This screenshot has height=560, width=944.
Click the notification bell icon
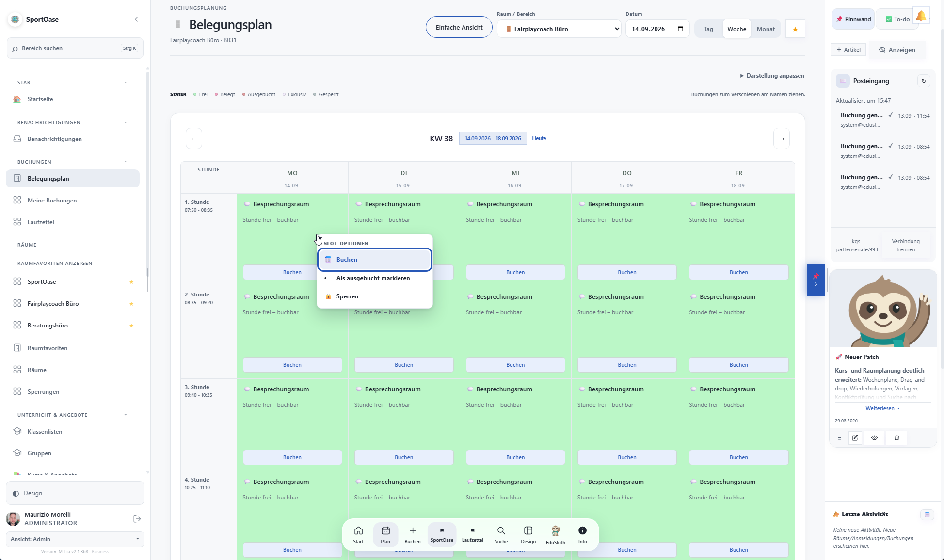click(921, 16)
